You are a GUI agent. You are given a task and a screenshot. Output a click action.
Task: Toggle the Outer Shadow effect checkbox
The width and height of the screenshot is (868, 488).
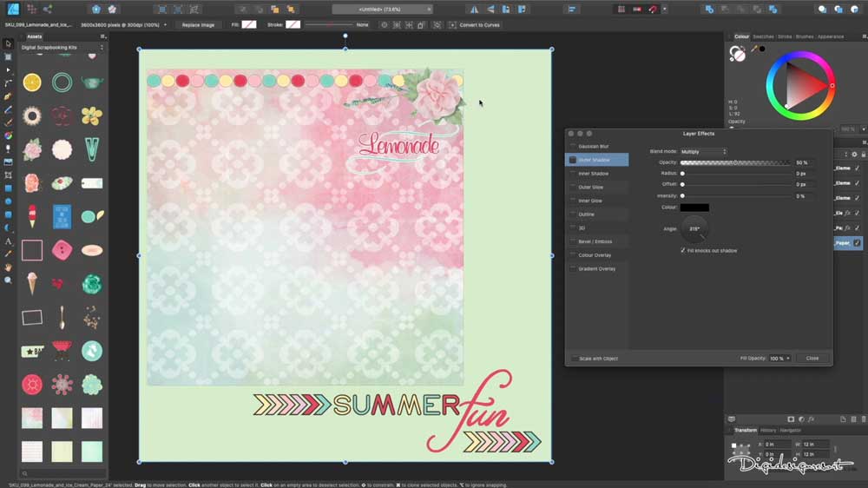(x=573, y=160)
